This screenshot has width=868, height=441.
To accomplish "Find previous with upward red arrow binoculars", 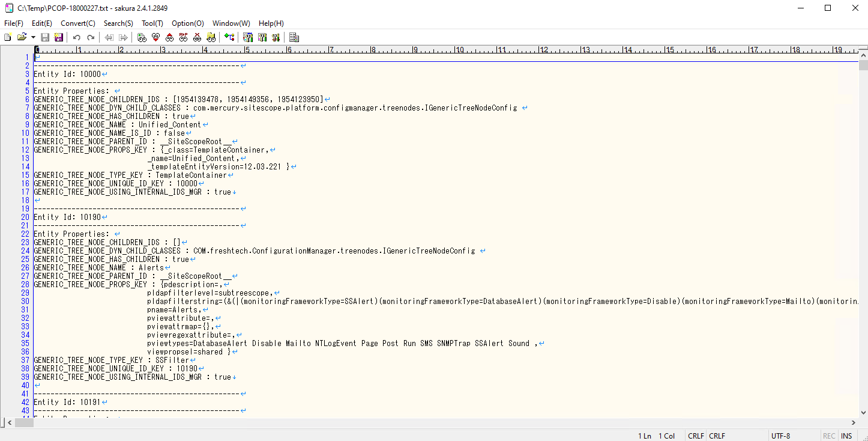I will (169, 37).
